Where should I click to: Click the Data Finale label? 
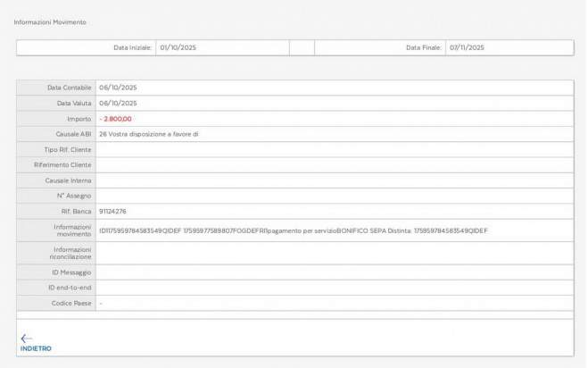[424, 47]
